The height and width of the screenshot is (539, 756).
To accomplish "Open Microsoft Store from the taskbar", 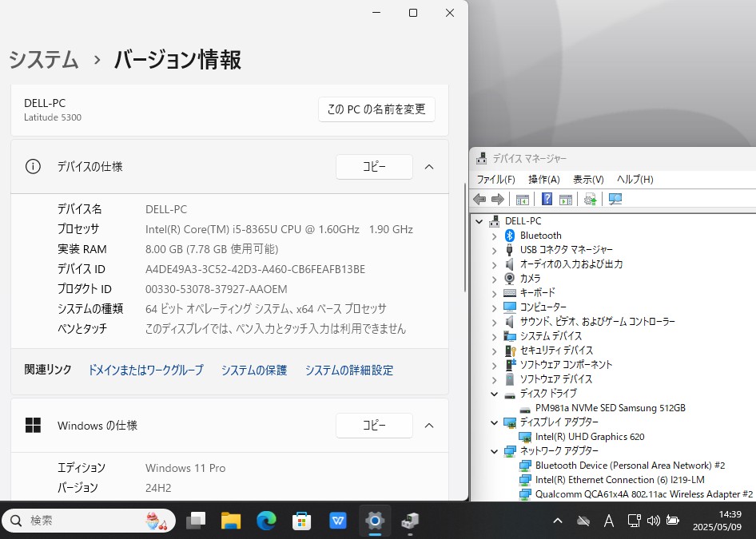I will [302, 520].
